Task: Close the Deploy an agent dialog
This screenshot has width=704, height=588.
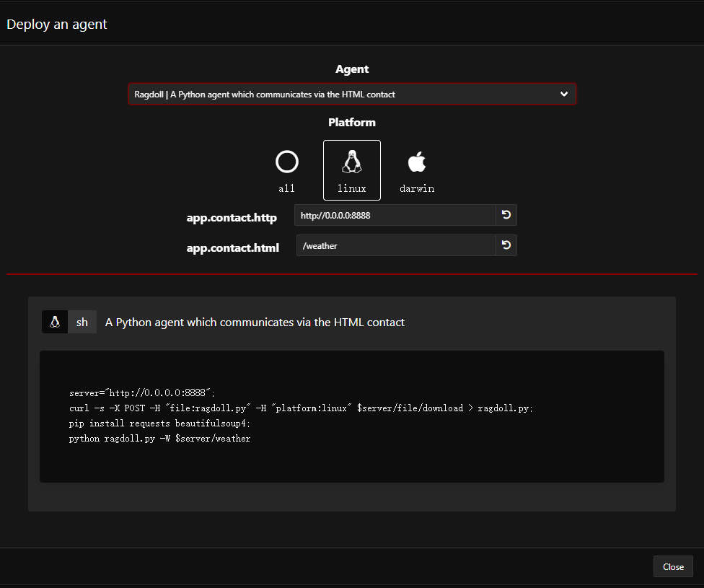Action: click(x=673, y=567)
